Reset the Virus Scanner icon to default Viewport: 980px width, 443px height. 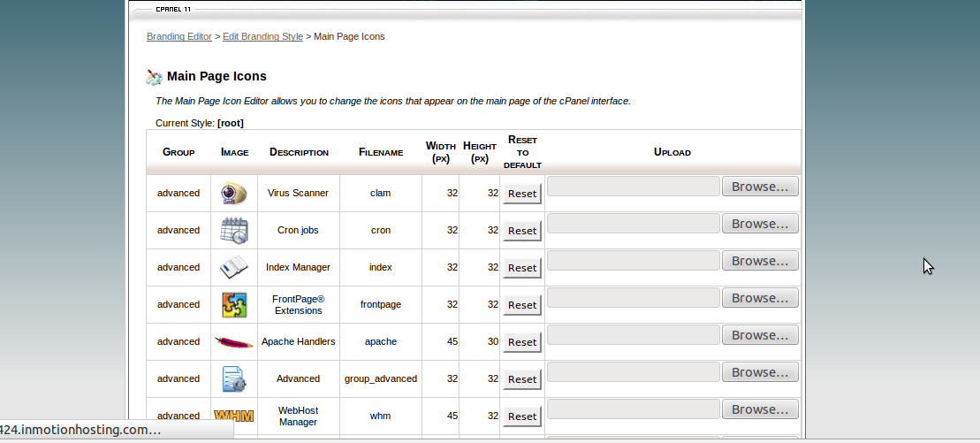point(522,194)
